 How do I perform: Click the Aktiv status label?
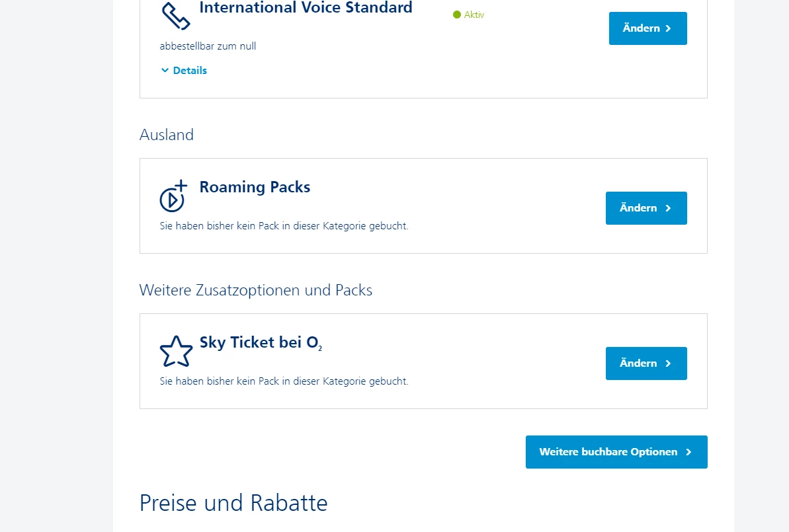pyautogui.click(x=474, y=15)
